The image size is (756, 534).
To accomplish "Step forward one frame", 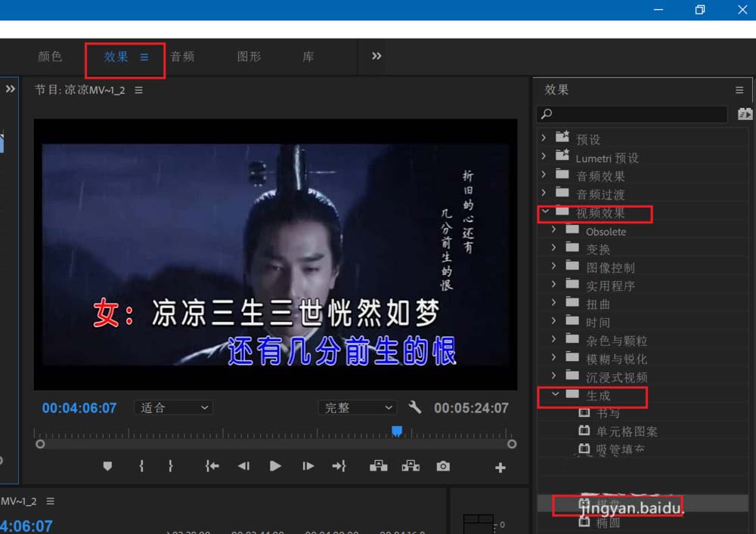I will point(308,466).
